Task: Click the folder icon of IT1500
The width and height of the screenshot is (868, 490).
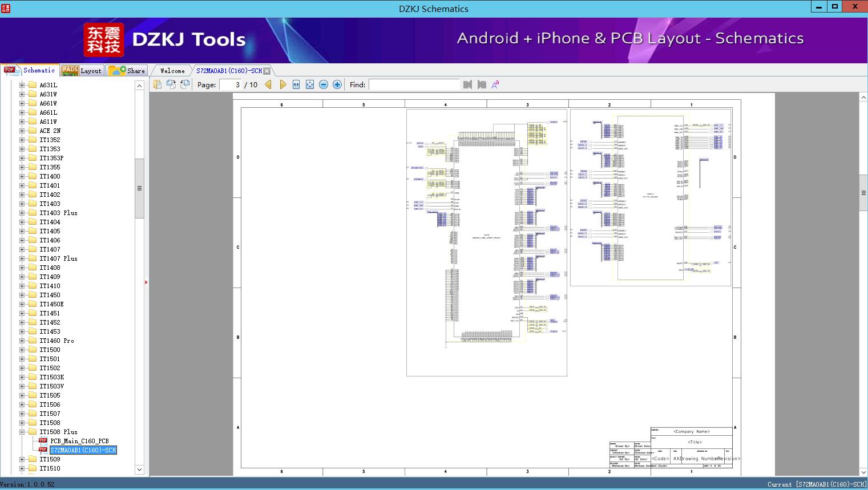Action: pos(33,350)
